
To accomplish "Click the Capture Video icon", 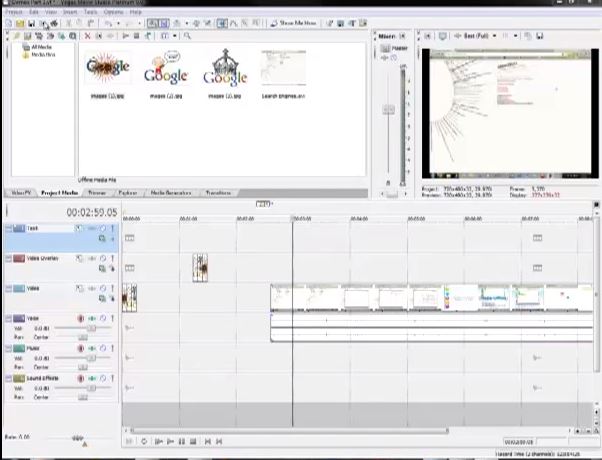I will [x=39, y=36].
